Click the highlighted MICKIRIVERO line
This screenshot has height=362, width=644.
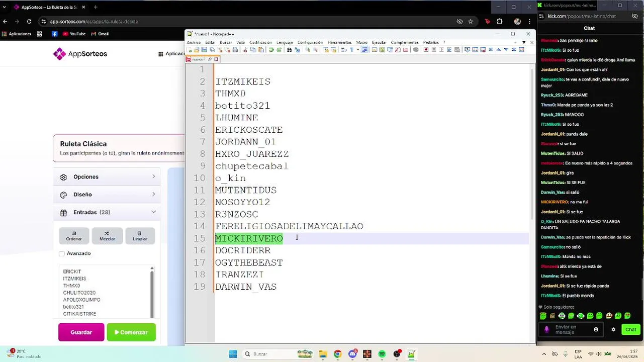tap(249, 238)
